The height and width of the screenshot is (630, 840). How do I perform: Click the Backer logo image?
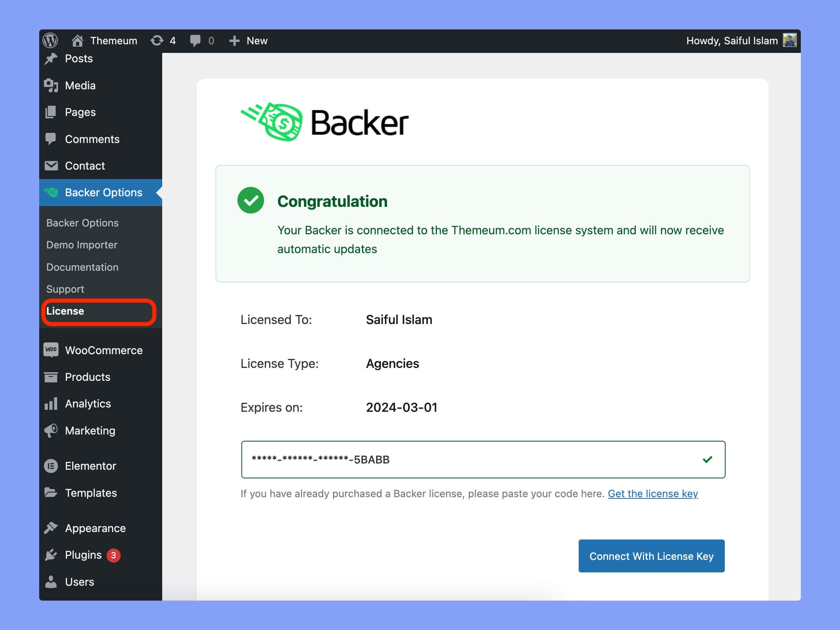tap(324, 122)
